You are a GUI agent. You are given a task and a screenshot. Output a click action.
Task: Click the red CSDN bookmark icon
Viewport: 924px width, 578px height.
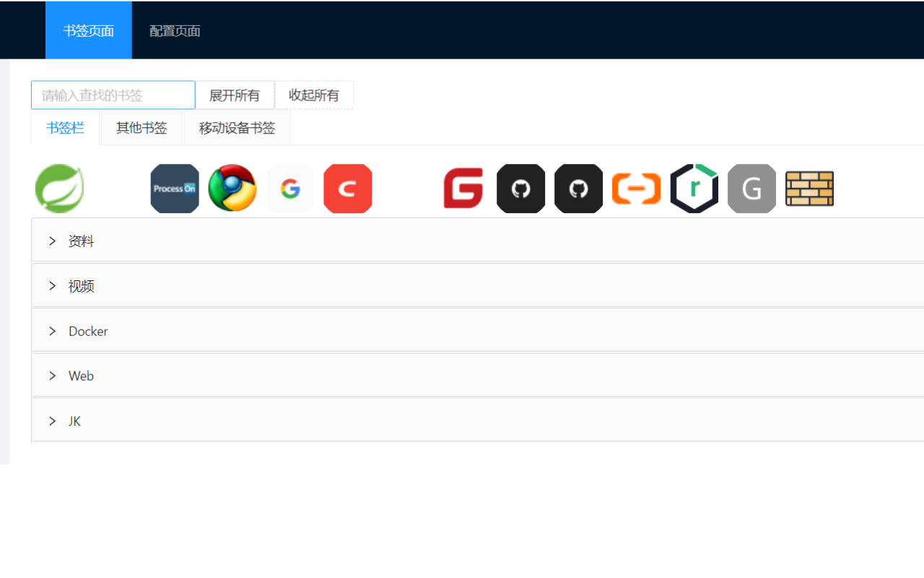point(348,188)
